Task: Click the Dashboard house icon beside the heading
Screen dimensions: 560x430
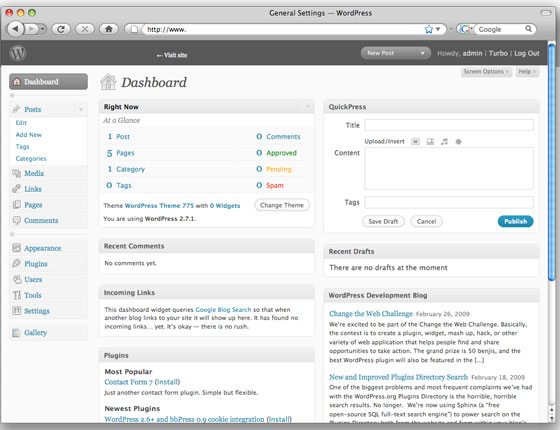Action: pyautogui.click(x=108, y=82)
